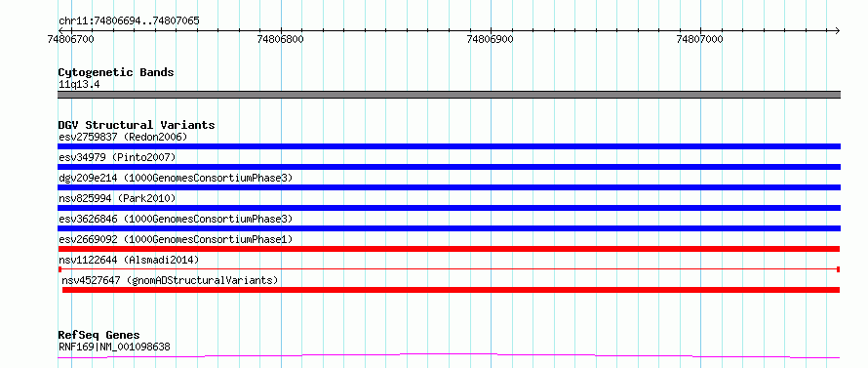
Task: Click ruler position 74806800
Action: [281, 39]
